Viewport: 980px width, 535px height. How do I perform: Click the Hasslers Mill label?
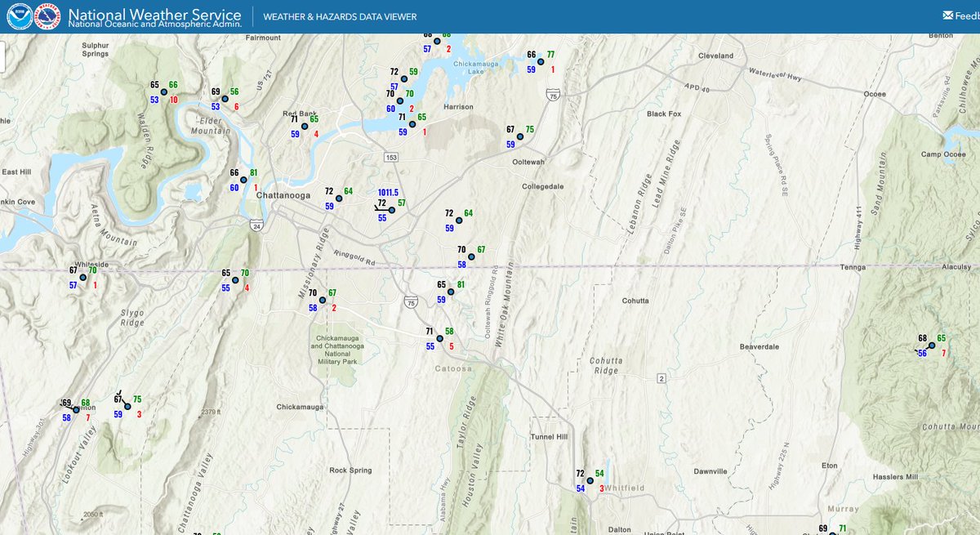tap(894, 476)
